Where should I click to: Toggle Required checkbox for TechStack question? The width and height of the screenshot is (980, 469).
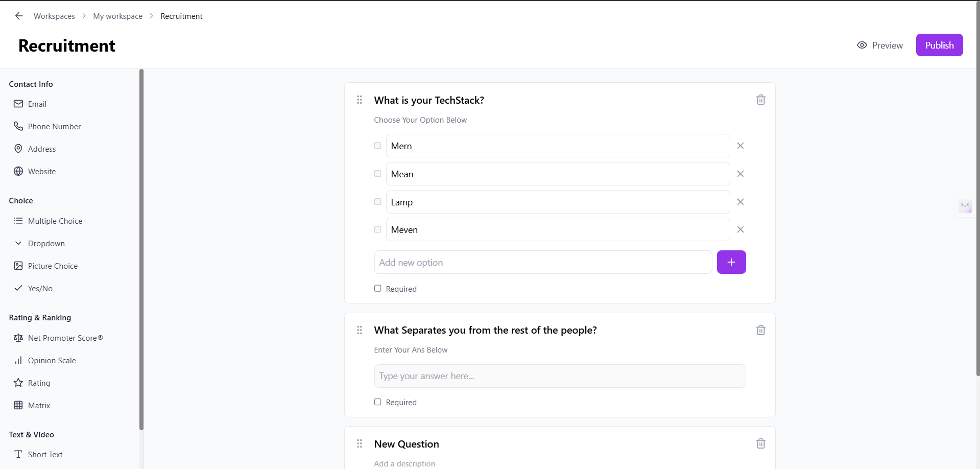coord(378,288)
